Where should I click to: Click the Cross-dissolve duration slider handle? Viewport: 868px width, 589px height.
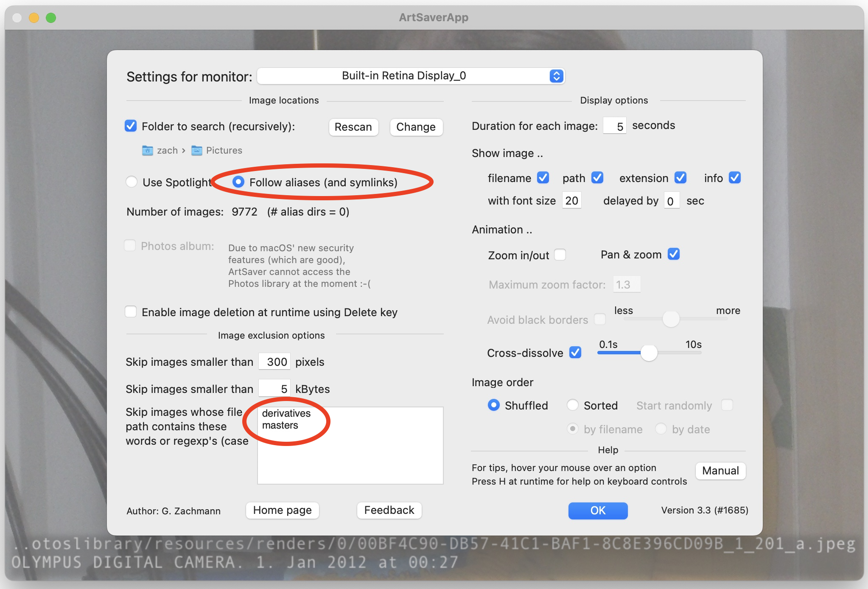pyautogui.click(x=649, y=352)
